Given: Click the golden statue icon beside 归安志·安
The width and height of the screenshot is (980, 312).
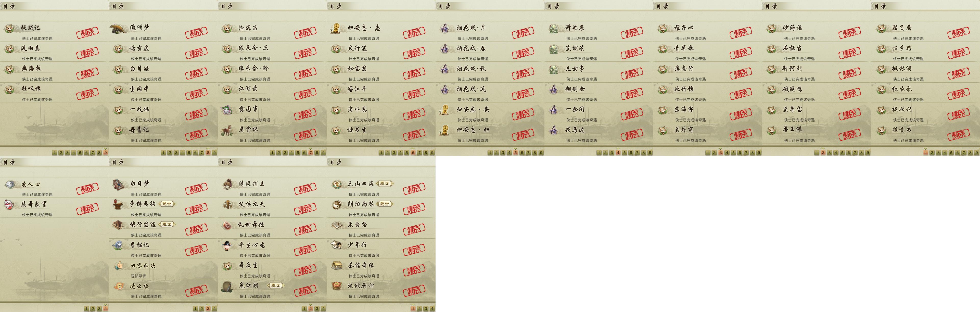Looking at the screenshot, I should (445, 110).
